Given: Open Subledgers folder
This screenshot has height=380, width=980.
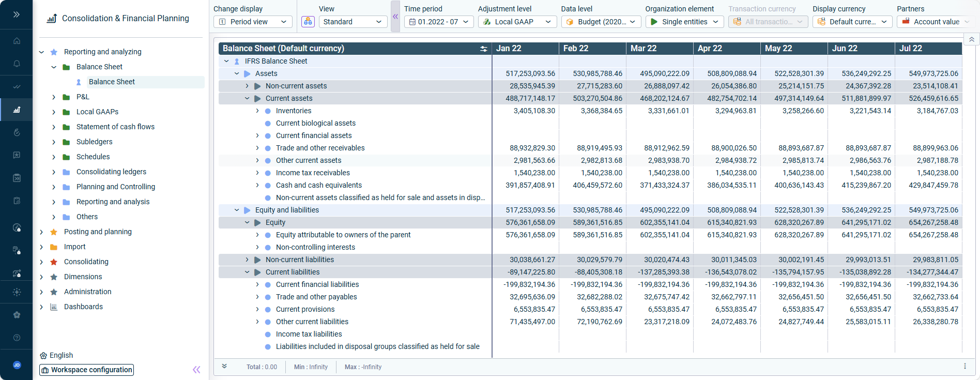Looking at the screenshot, I should pyautogui.click(x=94, y=142).
